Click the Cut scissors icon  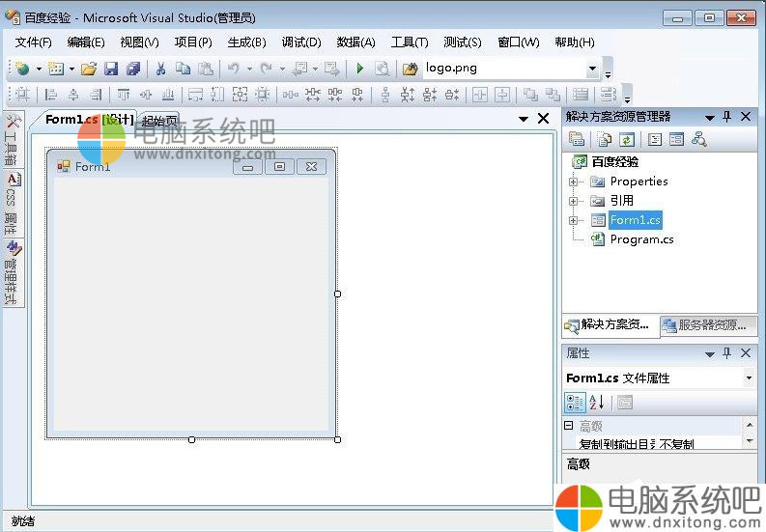pyautogui.click(x=160, y=69)
